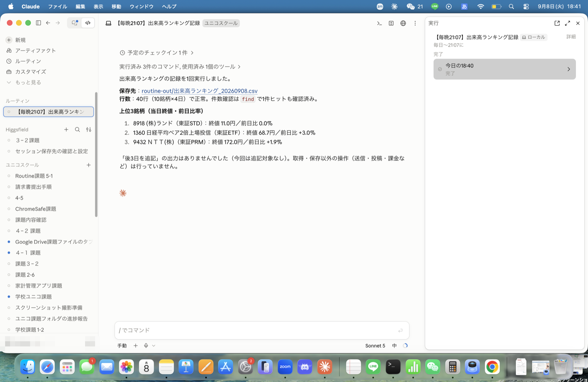The height and width of the screenshot is (382, 588).
Task: Select the 【毎晩21:07】出来高ランキン routine item
Action: click(49, 112)
